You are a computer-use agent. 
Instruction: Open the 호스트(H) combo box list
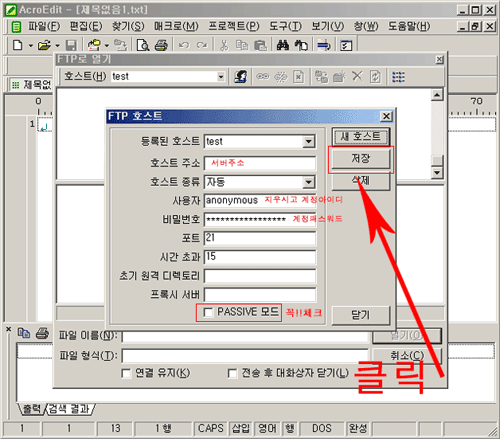(221, 77)
